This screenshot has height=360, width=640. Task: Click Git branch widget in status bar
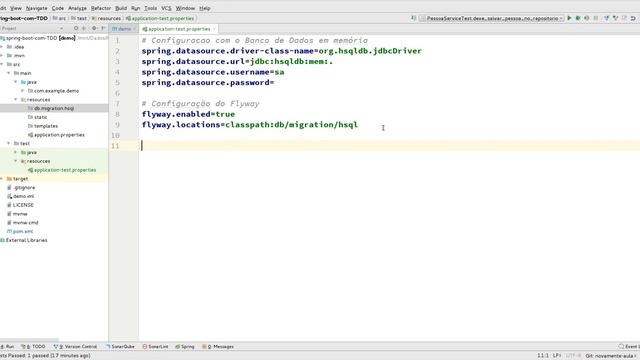pyautogui.click(x=611, y=356)
